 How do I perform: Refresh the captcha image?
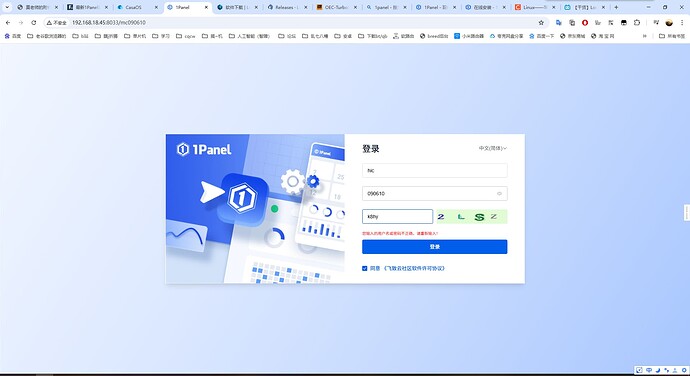471,216
